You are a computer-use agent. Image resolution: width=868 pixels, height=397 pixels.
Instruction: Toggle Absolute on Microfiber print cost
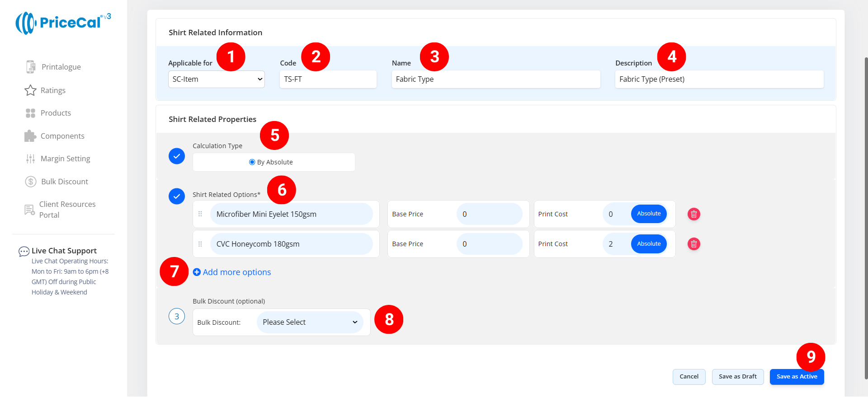click(648, 214)
